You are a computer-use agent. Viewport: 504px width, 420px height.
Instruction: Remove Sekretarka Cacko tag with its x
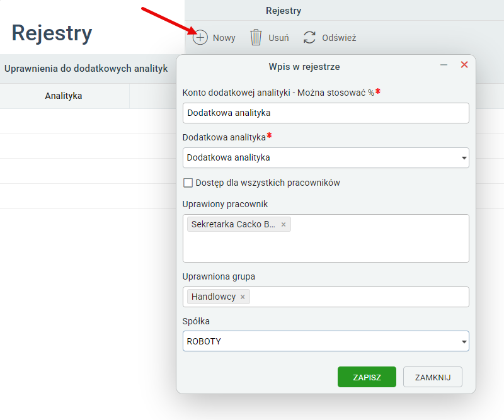coord(283,225)
